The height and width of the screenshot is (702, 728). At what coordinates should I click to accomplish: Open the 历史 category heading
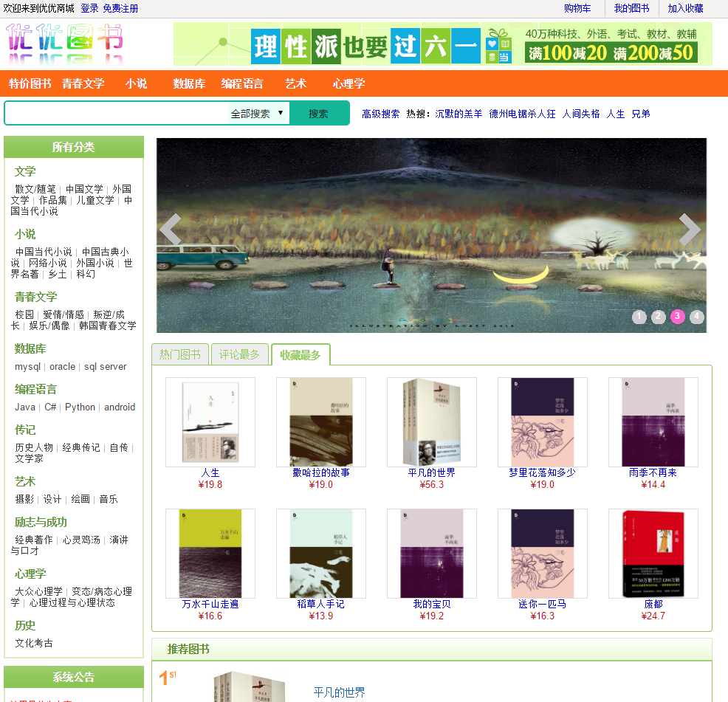25,625
